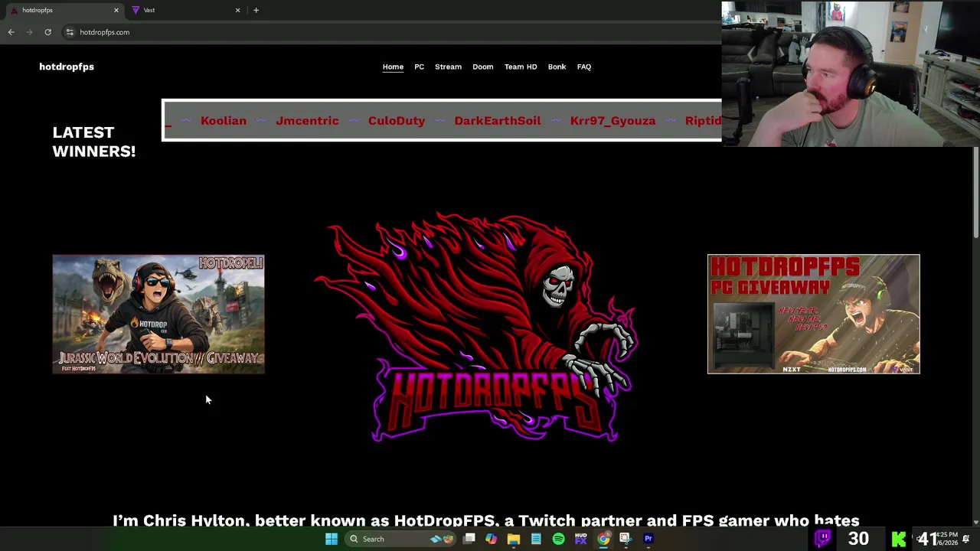Click the hotdropfps site logo text

tap(67, 67)
